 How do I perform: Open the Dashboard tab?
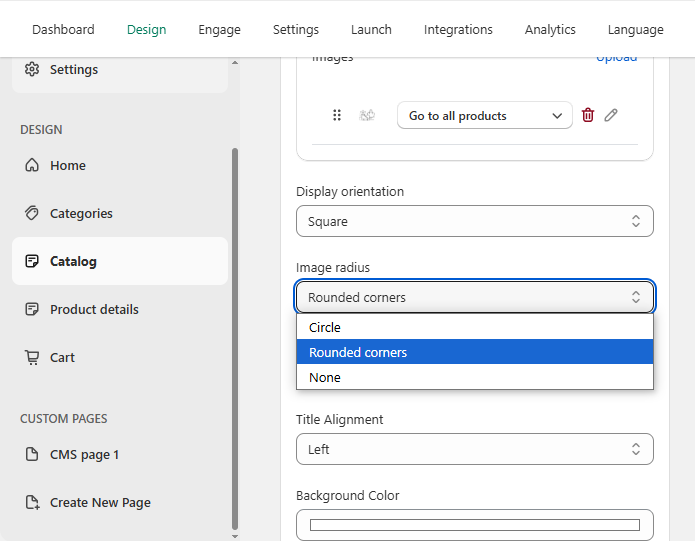coord(63,30)
